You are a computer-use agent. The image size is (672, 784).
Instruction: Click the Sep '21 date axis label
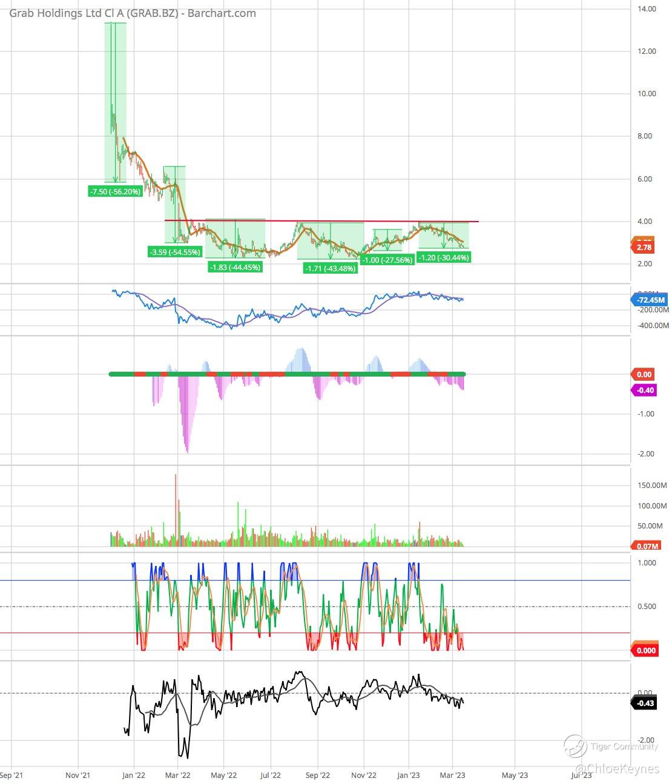point(12,775)
